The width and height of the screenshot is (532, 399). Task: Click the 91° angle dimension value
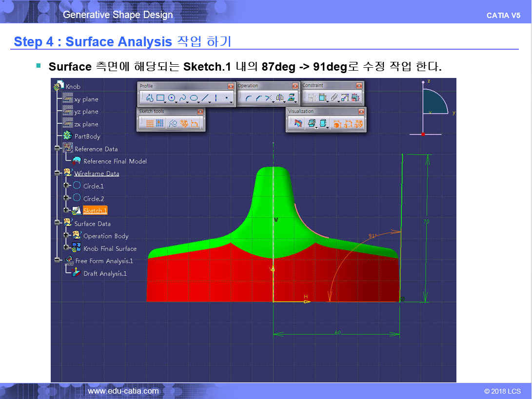(373, 236)
